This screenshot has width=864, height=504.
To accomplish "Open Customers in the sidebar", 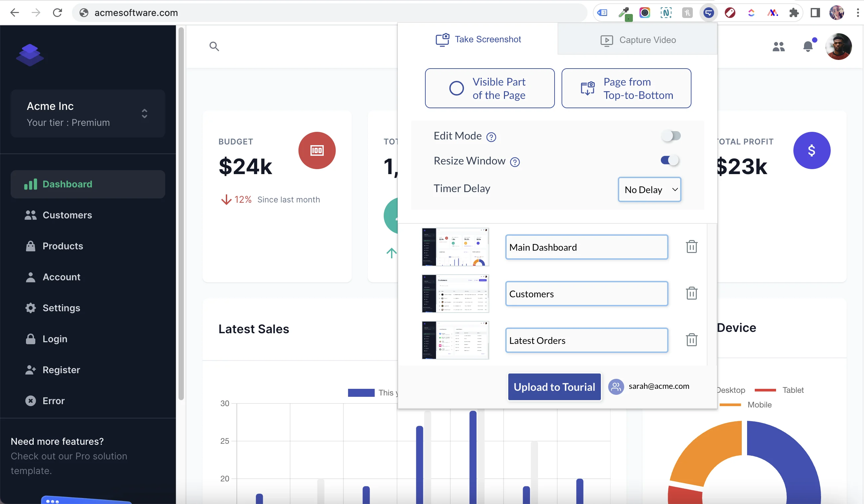I will (88, 215).
